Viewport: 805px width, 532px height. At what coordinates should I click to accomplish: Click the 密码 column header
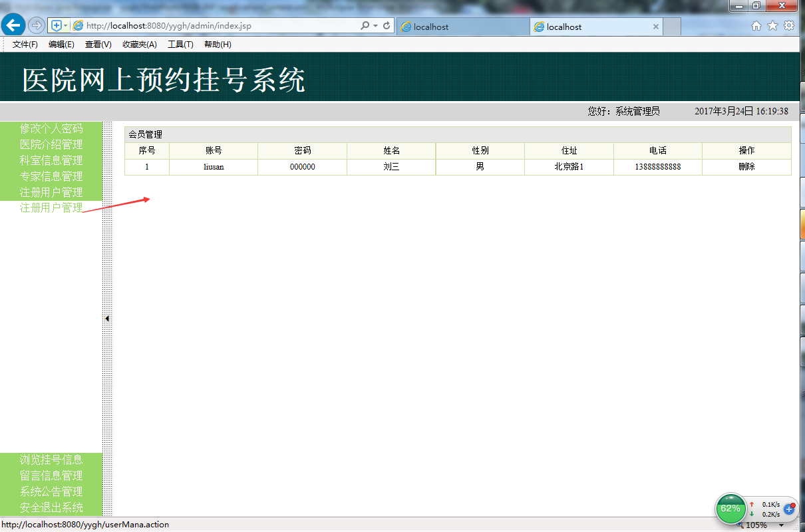[303, 151]
